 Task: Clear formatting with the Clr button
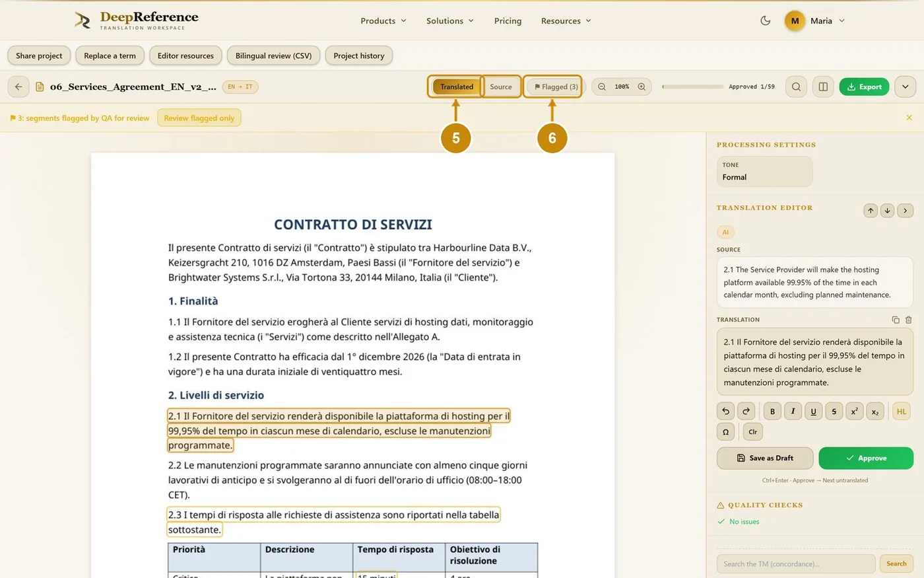(x=753, y=432)
